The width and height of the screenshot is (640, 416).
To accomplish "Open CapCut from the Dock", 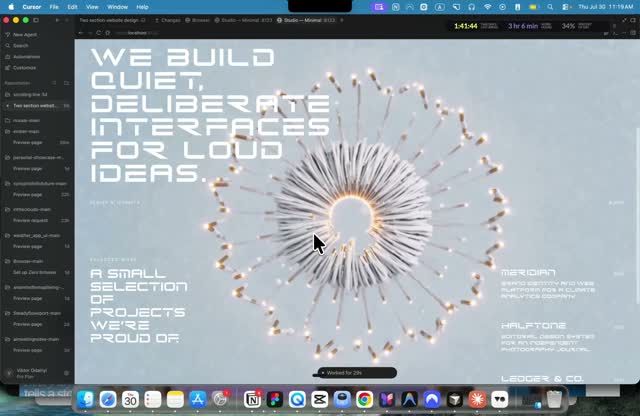I will pos(320,399).
